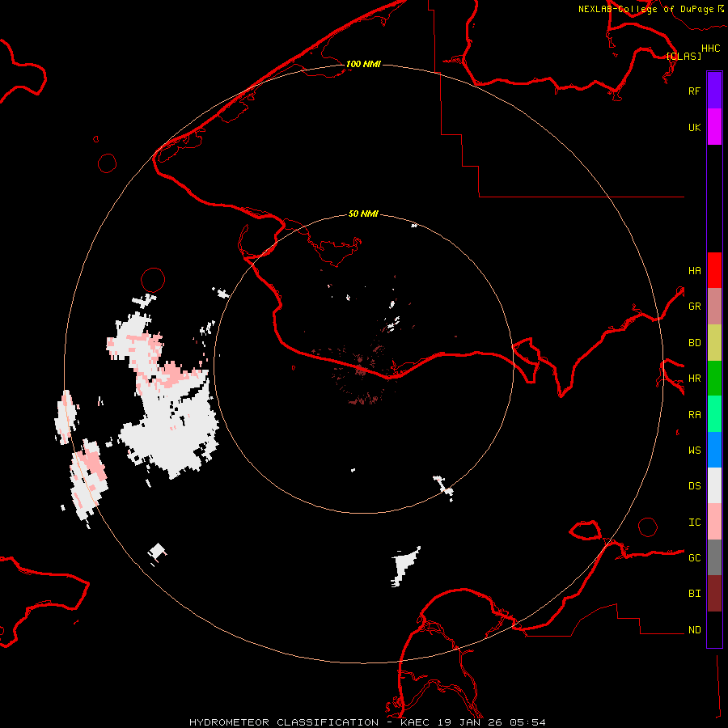Click the "HR" legend label

coord(694,379)
